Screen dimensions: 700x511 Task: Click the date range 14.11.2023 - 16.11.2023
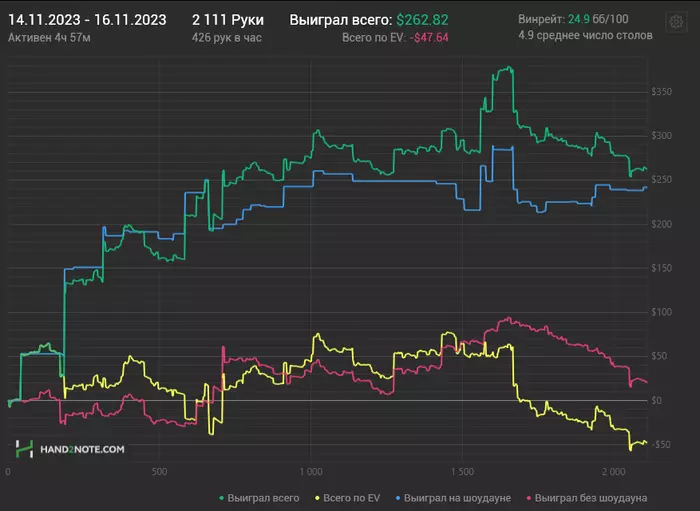point(87,20)
